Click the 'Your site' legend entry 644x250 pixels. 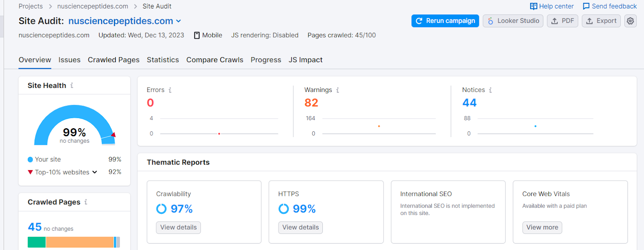point(44,160)
